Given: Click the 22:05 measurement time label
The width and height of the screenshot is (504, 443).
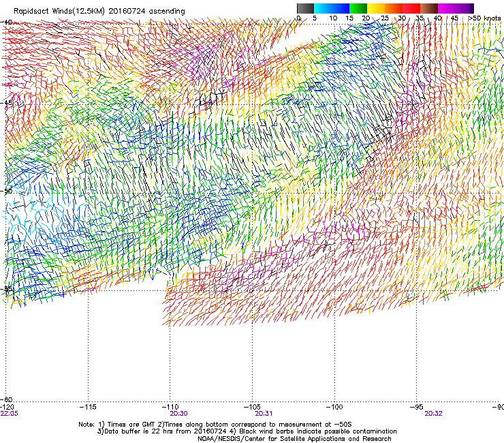Looking at the screenshot, I should [x=10, y=414].
